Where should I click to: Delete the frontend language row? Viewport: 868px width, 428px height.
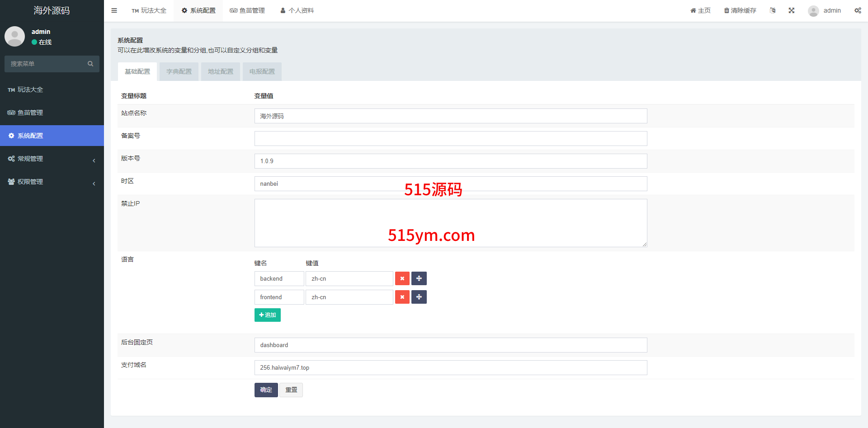coord(402,297)
